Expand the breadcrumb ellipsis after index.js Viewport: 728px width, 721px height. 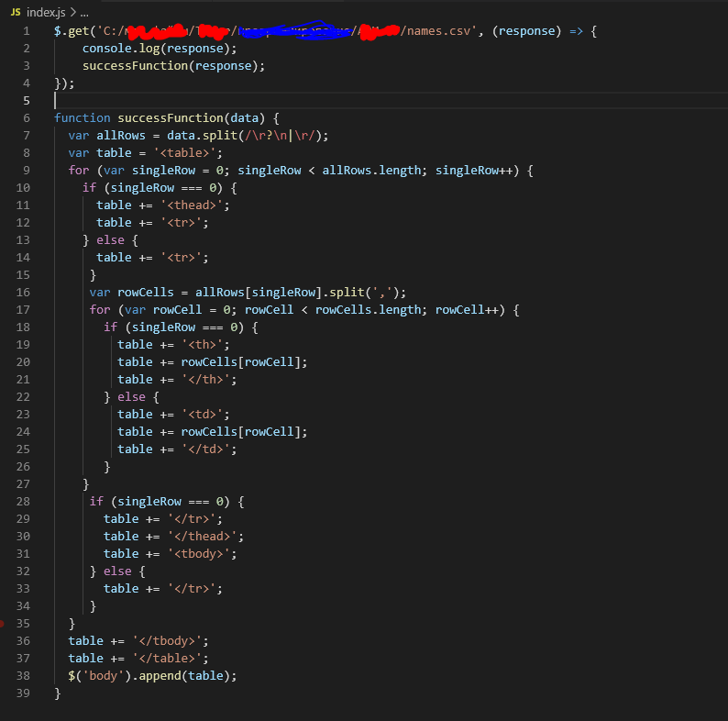(x=84, y=13)
